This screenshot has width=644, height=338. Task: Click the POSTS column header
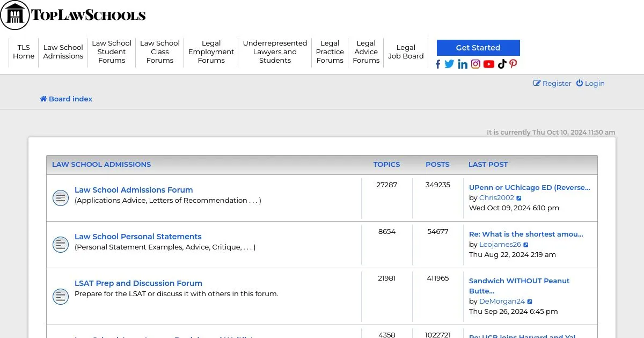438,165
